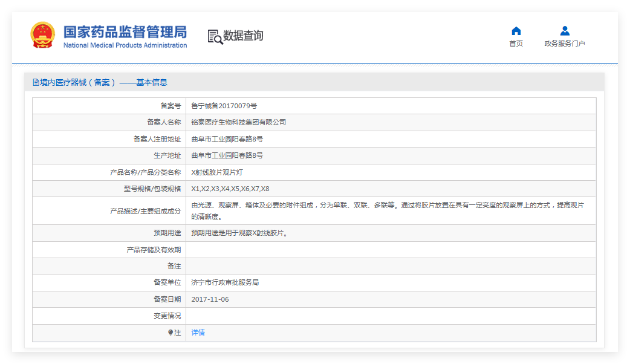Click the 生产地址 label
The image size is (630, 364).
click(167, 155)
